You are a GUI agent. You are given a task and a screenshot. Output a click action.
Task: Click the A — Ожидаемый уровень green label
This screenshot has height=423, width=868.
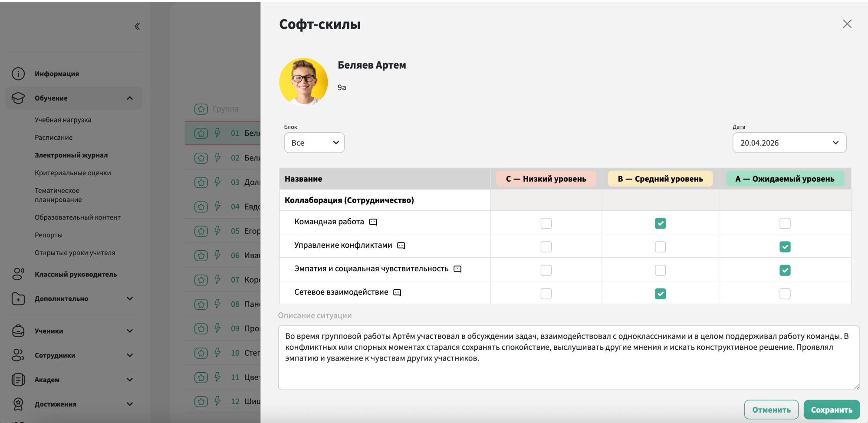click(785, 179)
